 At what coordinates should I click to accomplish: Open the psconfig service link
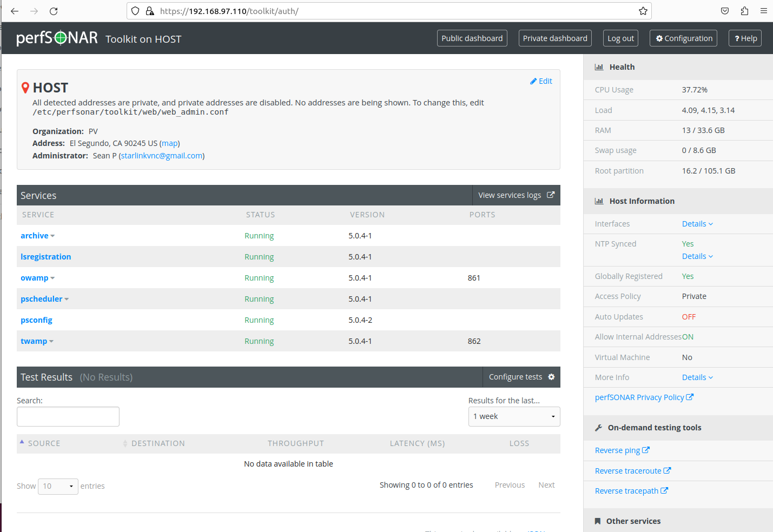pyautogui.click(x=36, y=320)
